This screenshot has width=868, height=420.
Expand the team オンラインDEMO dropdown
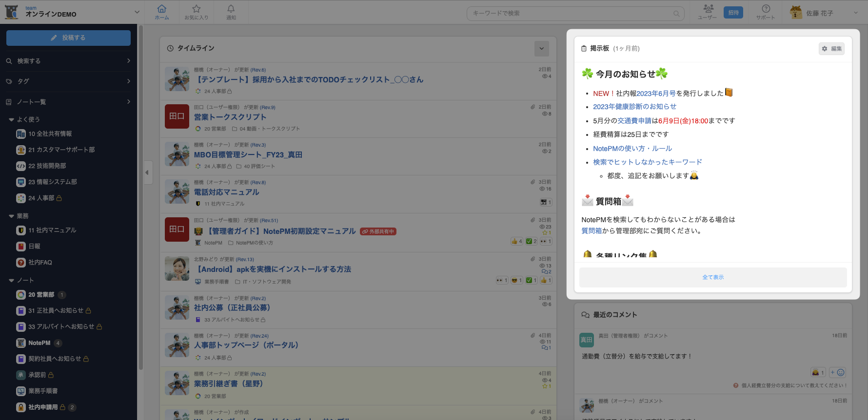[x=137, y=12]
